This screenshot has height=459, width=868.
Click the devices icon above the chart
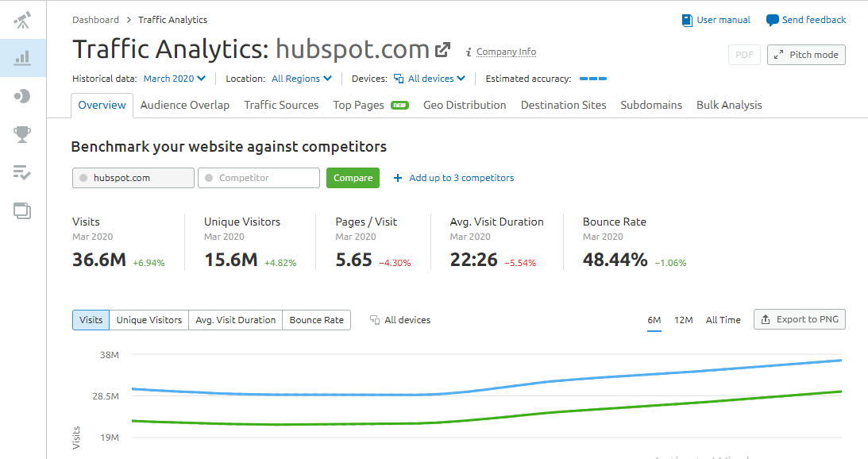(375, 320)
